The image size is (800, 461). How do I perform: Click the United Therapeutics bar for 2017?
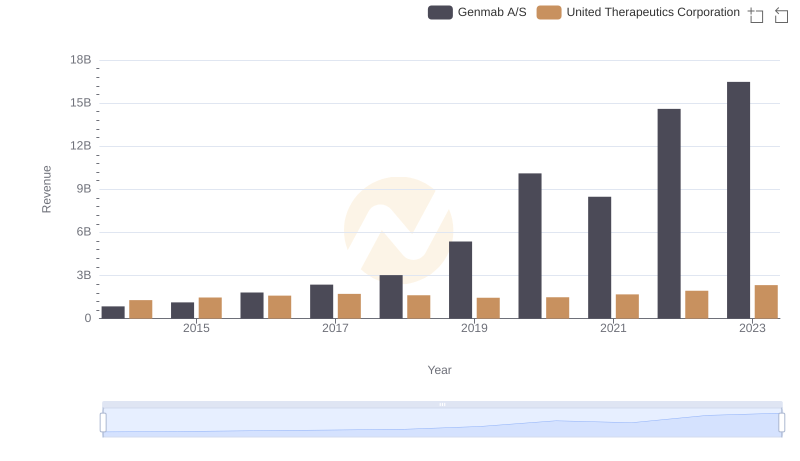click(x=349, y=306)
